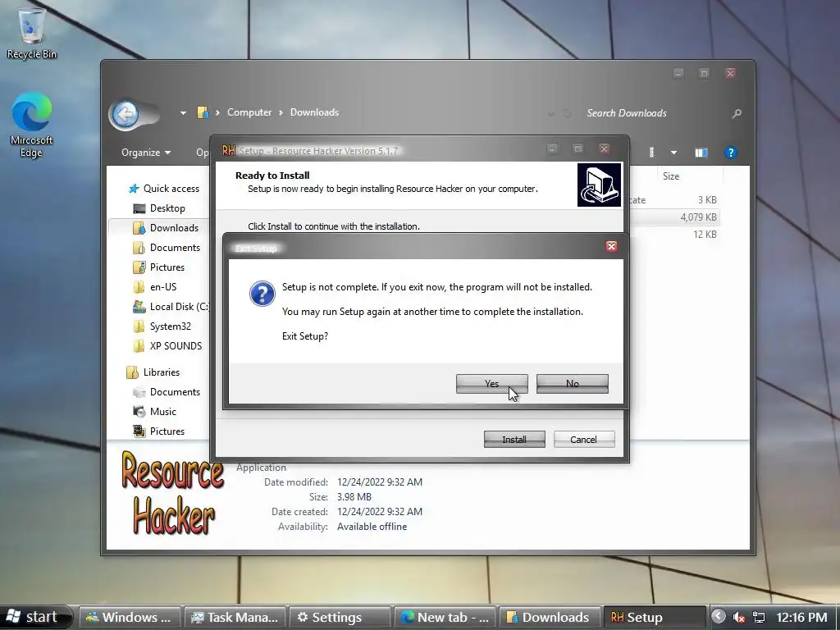Viewport: 840px width, 630px height.
Task: Open XP SOUNDS folder in navigation pane
Action: click(167, 346)
